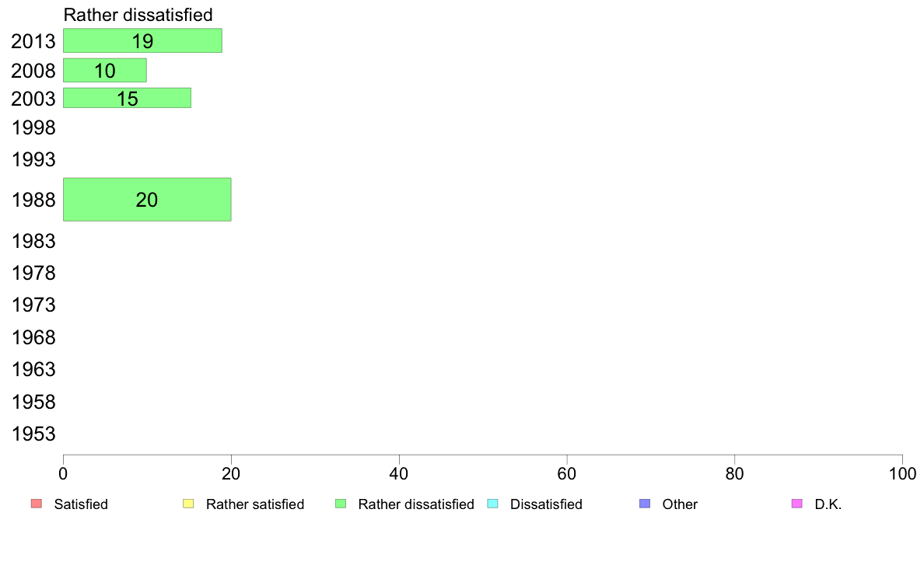The image size is (924, 572).
Task: Click the 100 axis tick label
Action: click(902, 473)
